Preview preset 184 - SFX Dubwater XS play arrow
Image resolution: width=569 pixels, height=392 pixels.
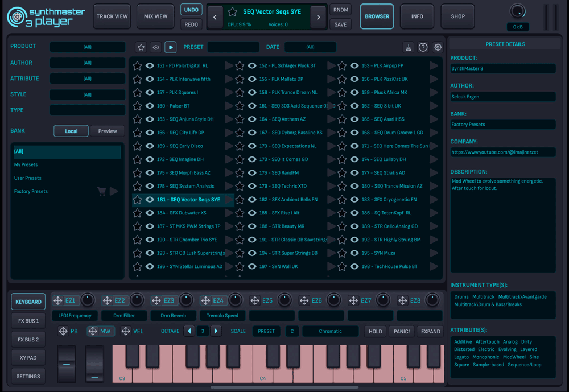pyautogui.click(x=229, y=213)
